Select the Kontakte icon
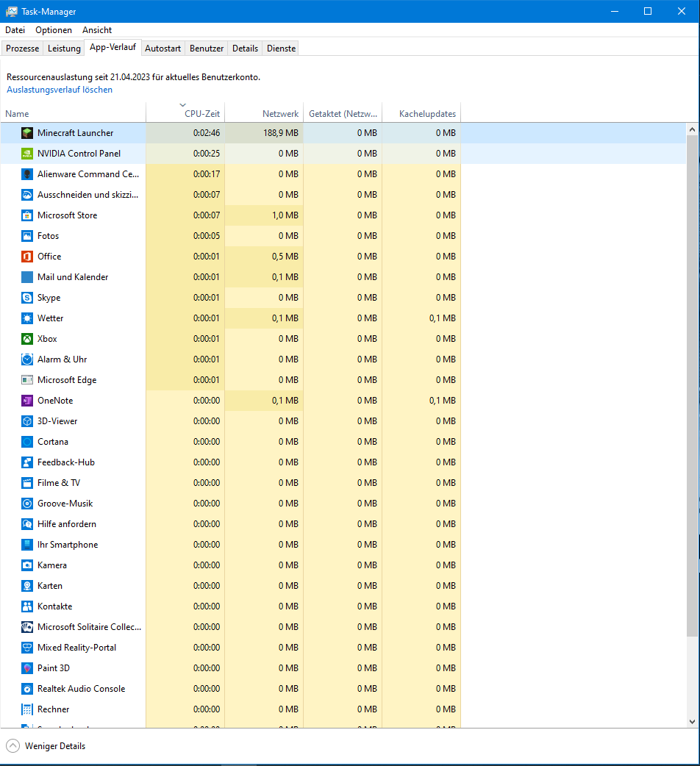This screenshot has height=766, width=700. point(27,606)
